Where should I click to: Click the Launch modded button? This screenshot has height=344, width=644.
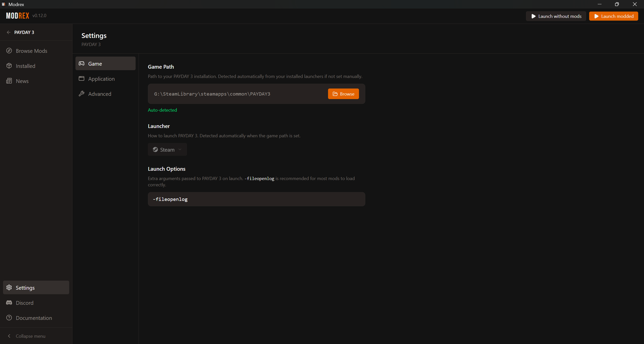point(614,16)
